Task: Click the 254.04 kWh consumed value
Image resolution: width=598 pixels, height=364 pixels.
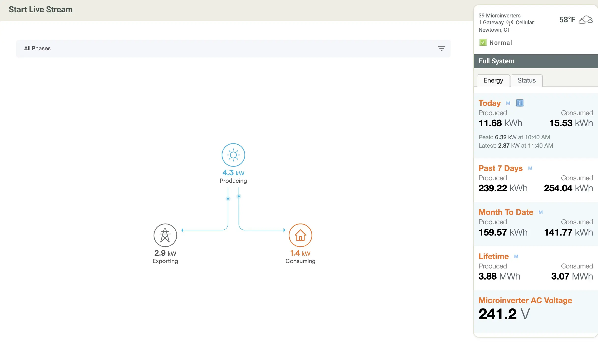Action: tap(568, 188)
